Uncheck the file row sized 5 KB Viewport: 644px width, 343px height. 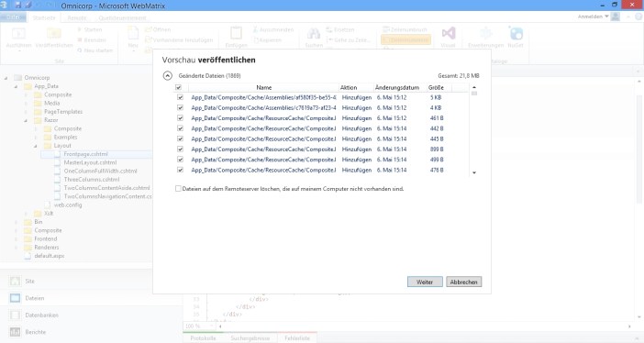point(181,97)
